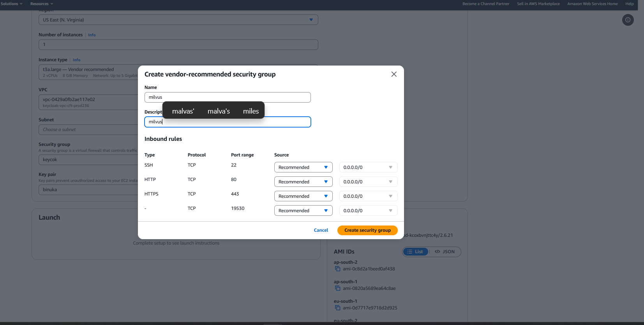The width and height of the screenshot is (644, 325).
Task: Click port value 19530 in inbound rules
Action: pyautogui.click(x=238, y=208)
